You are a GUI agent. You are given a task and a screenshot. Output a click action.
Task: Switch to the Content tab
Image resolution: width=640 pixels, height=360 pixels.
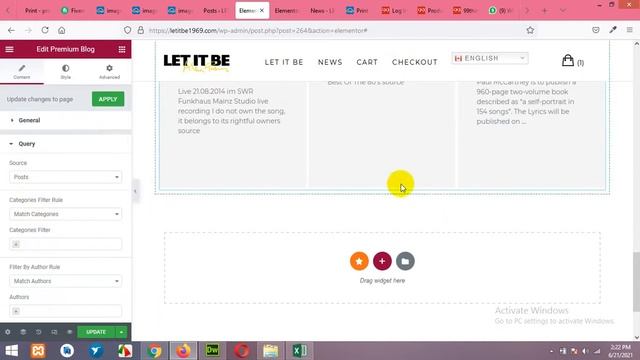[x=22, y=71]
